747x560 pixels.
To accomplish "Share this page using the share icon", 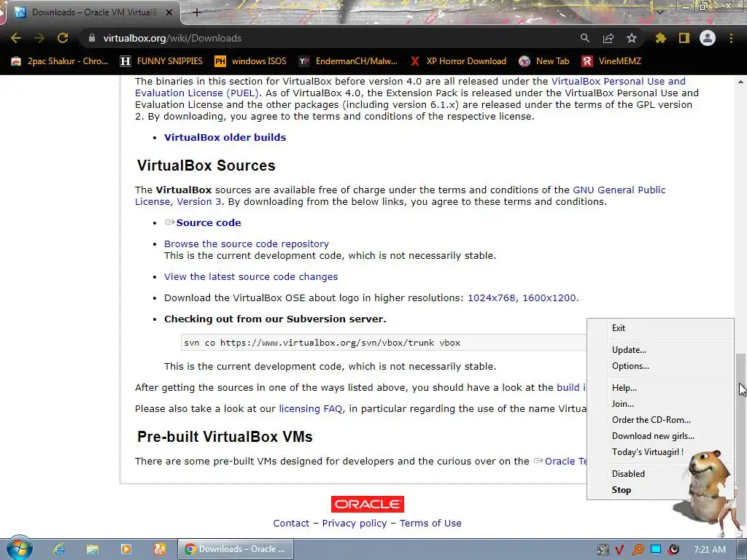I will 608,38.
